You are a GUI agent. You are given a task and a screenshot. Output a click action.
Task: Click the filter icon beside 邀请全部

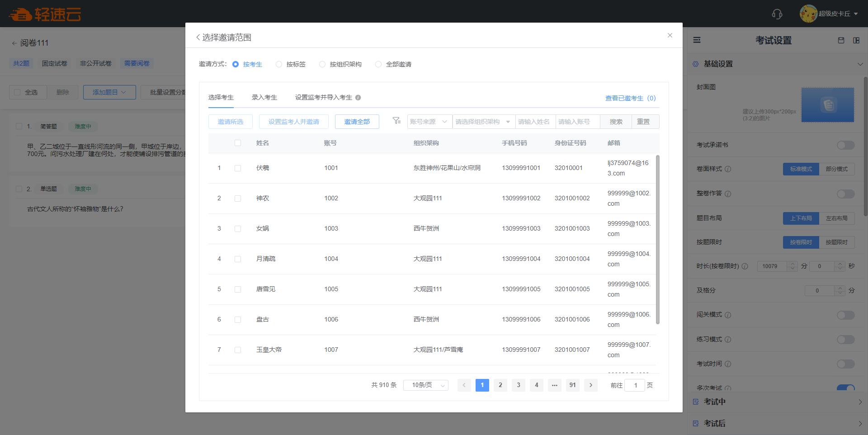tap(396, 121)
